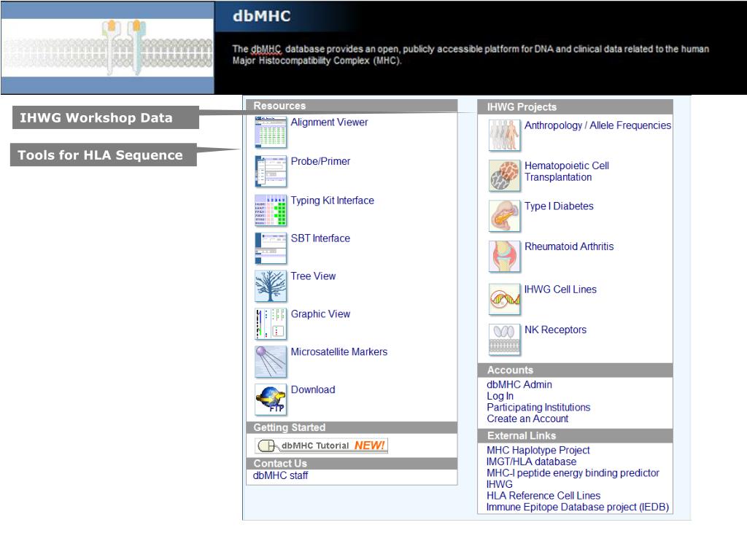Open the IMGT/HLA database link
Viewport: 747px width, 560px height.
tap(531, 462)
